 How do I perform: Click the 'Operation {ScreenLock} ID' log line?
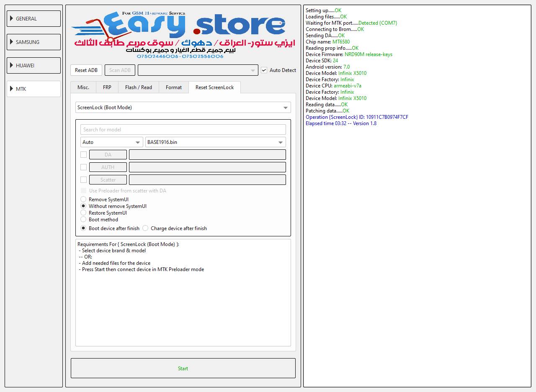tap(357, 117)
